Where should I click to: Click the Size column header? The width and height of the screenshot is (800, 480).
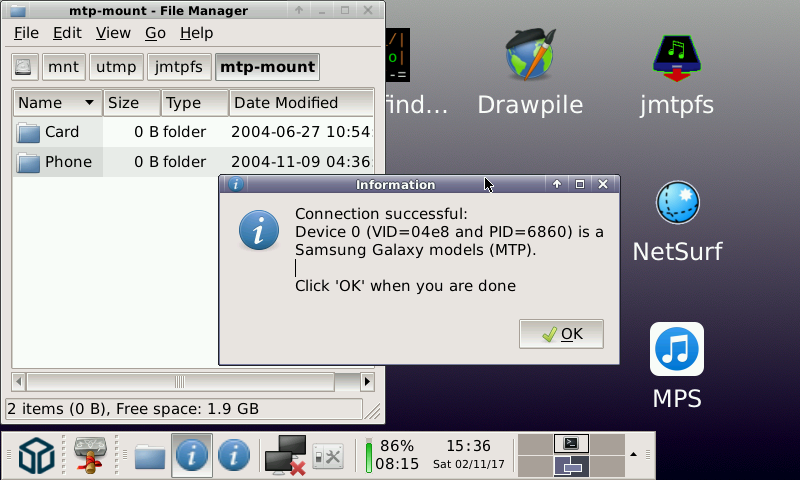pyautogui.click(x=123, y=103)
